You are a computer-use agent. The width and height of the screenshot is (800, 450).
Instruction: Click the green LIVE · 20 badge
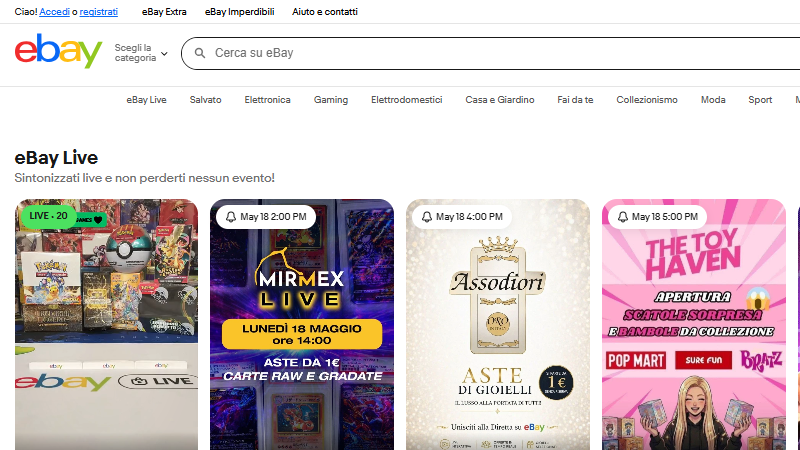tap(48, 216)
